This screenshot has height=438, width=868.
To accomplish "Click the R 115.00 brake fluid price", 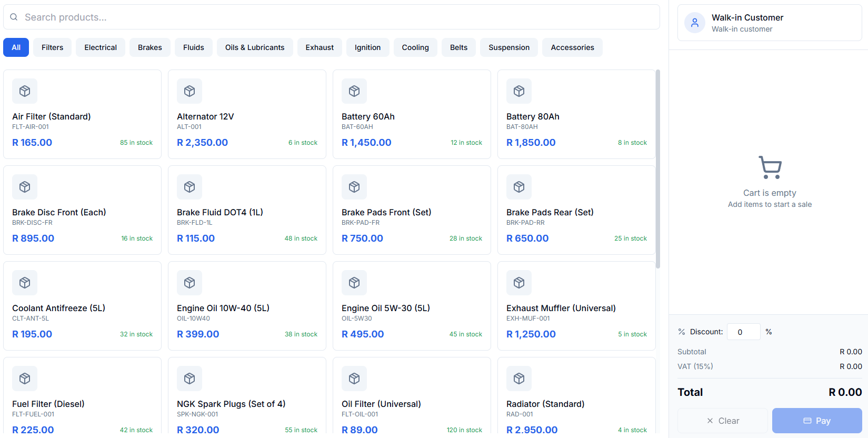I will [x=196, y=238].
